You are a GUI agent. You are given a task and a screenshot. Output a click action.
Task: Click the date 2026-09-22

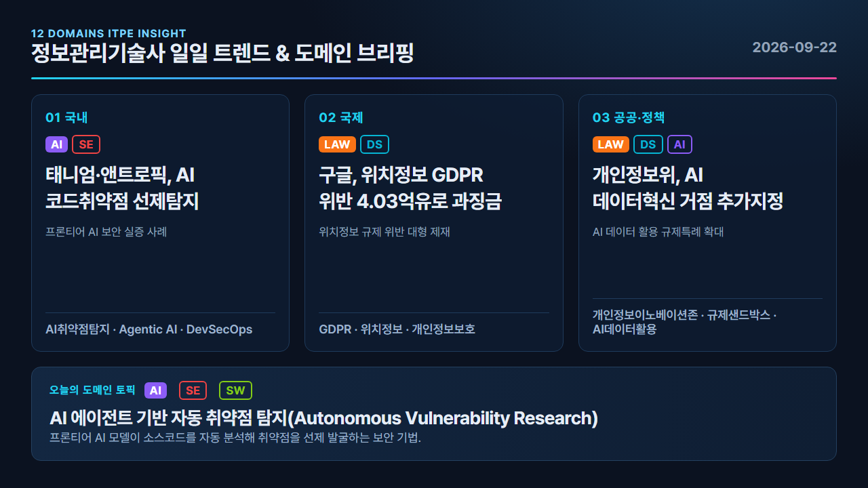[x=795, y=47]
